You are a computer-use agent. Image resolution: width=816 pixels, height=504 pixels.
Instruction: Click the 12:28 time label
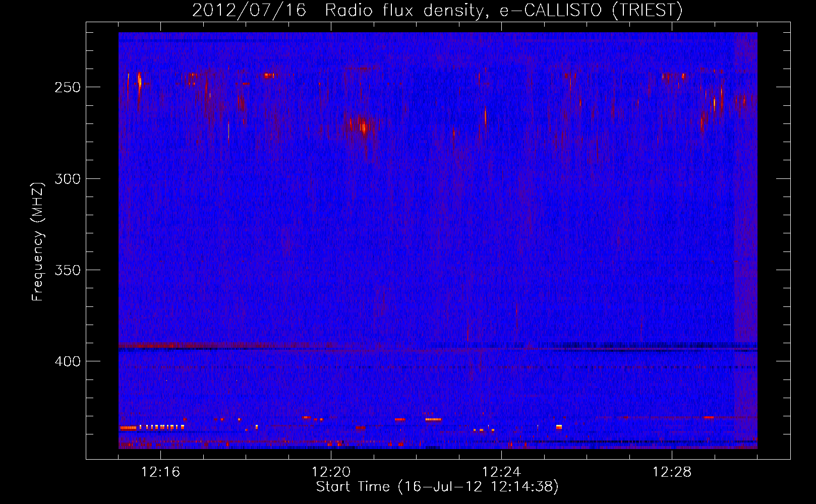[672, 472]
